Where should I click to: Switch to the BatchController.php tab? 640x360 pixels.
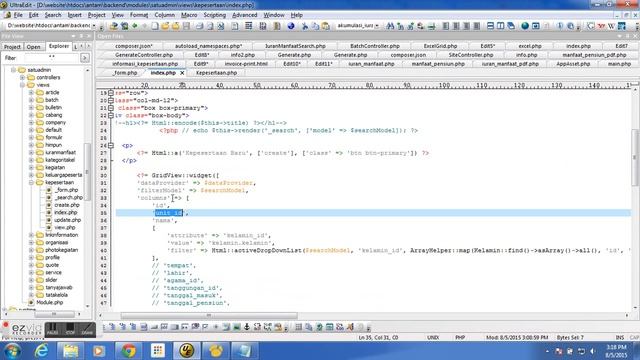(375, 47)
